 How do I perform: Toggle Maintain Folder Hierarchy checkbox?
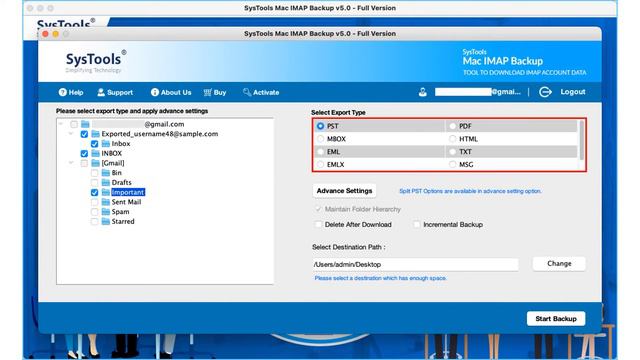(x=318, y=209)
